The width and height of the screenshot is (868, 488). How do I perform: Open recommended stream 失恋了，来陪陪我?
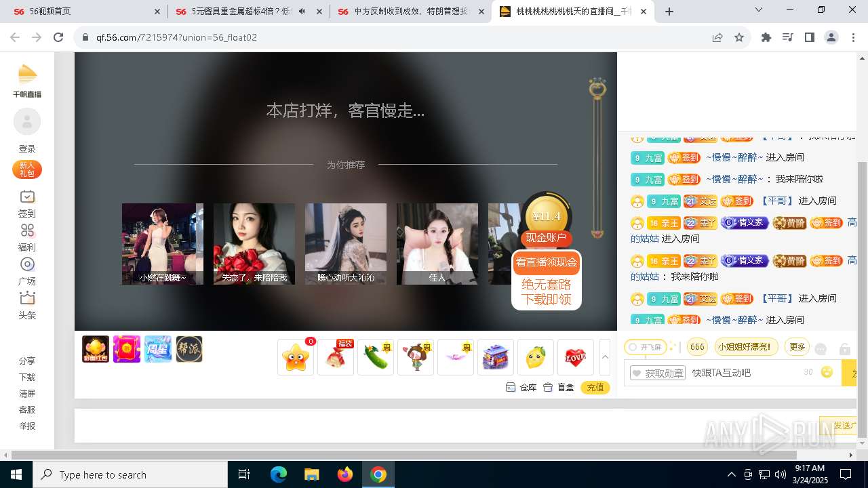point(254,244)
